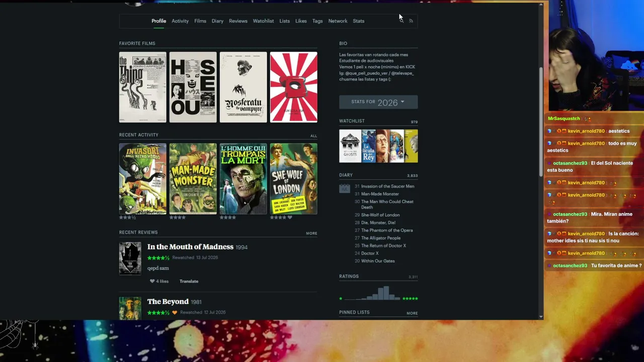644x362 pixels.
Task: Open The Phantom of the Opera diary entry
Action: (387, 230)
